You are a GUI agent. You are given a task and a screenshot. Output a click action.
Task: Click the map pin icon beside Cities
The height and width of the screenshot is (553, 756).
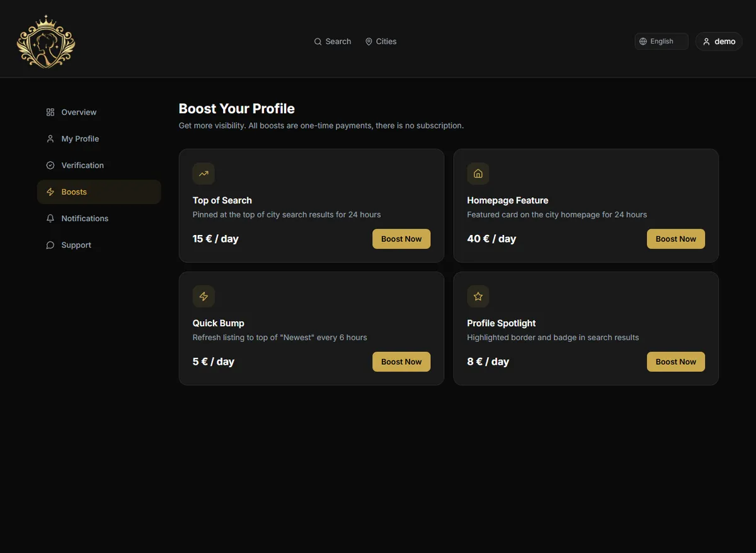click(369, 42)
